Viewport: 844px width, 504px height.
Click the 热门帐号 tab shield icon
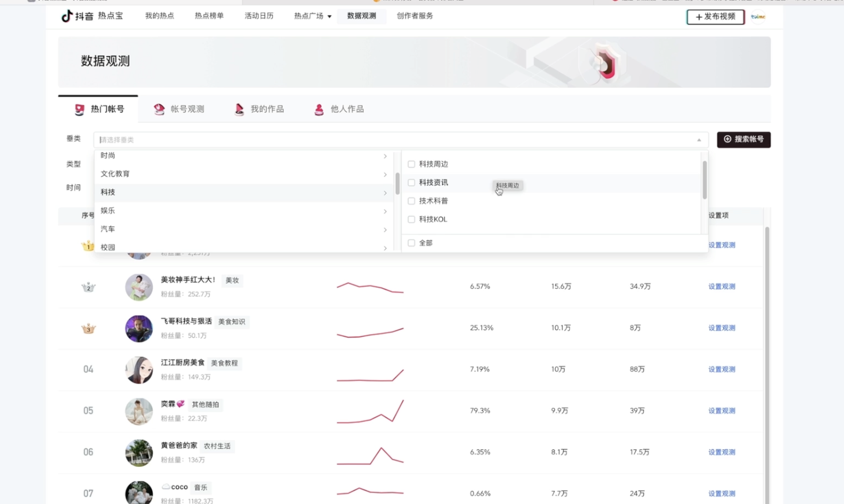click(79, 109)
